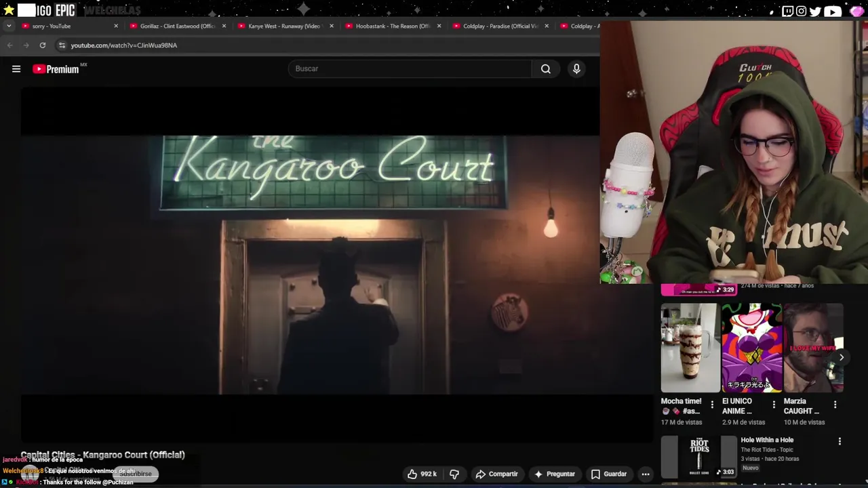This screenshot has height=488, width=868.
Task: Save the video with Guardar
Action: 608,474
